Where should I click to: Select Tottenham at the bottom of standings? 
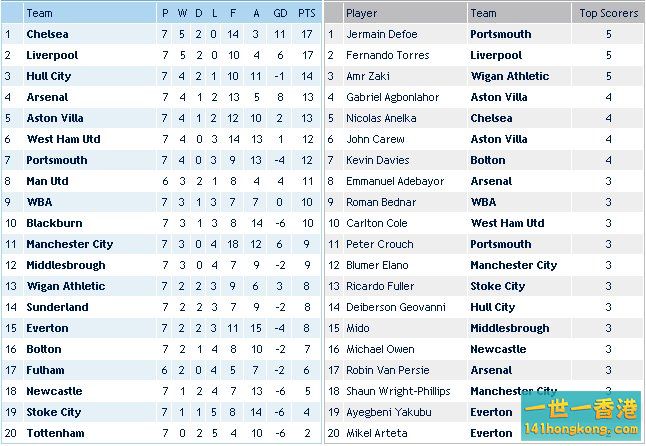click(x=55, y=433)
